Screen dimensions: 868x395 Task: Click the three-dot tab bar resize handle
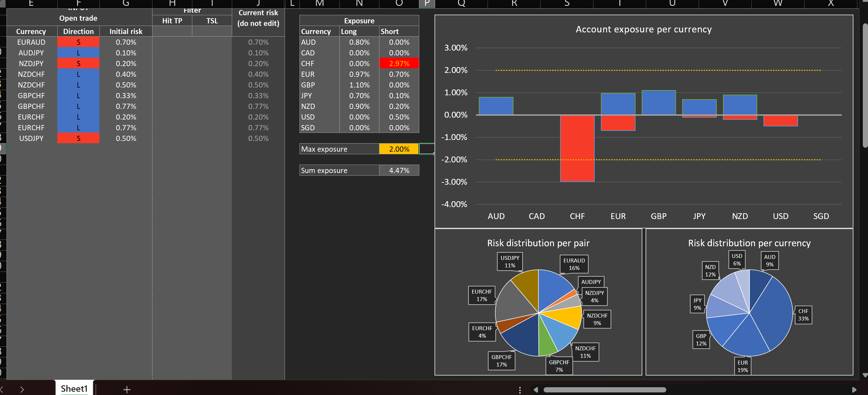(520, 389)
